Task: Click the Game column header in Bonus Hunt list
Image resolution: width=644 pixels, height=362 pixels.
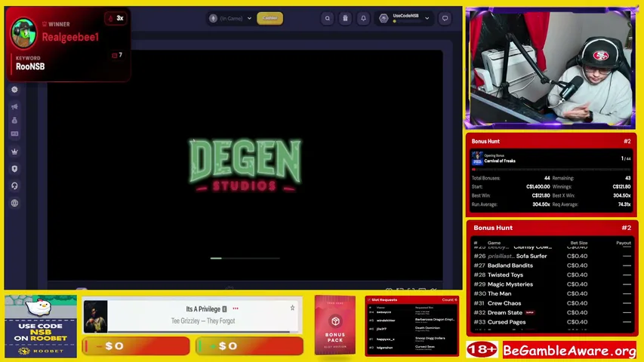Action: click(494, 243)
